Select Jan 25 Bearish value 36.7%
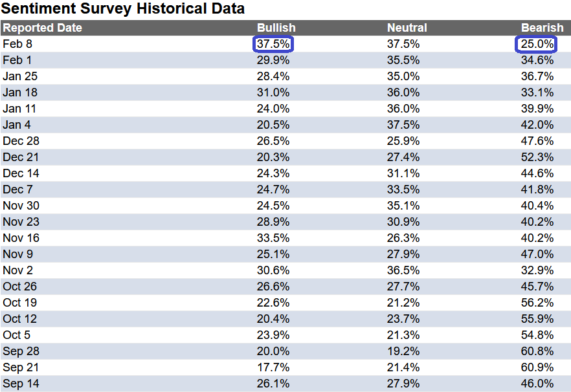 [537, 76]
